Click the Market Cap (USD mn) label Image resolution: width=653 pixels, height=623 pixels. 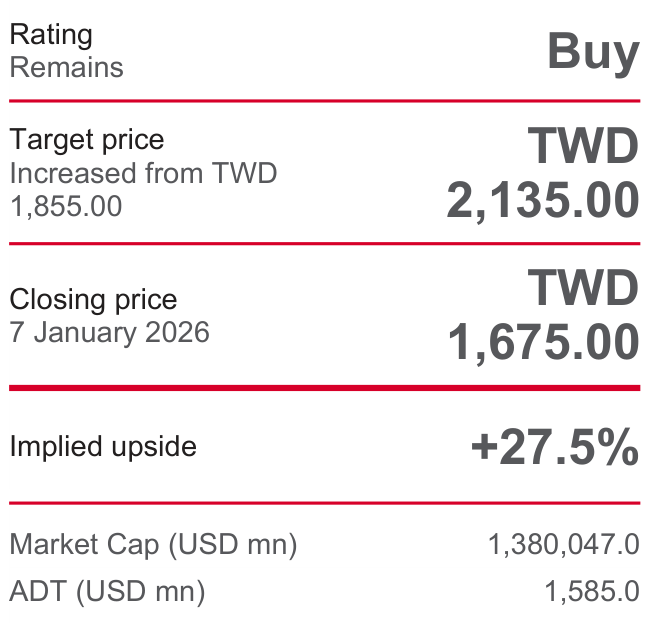[153, 545]
